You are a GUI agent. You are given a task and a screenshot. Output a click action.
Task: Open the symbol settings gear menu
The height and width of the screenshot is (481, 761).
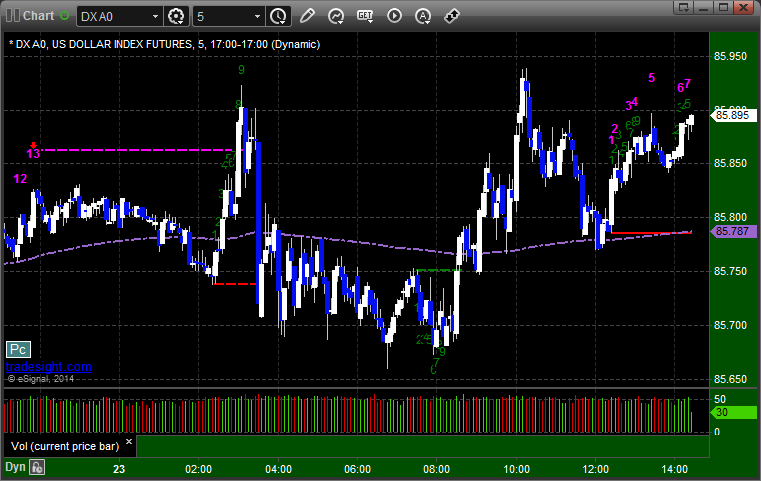point(176,17)
